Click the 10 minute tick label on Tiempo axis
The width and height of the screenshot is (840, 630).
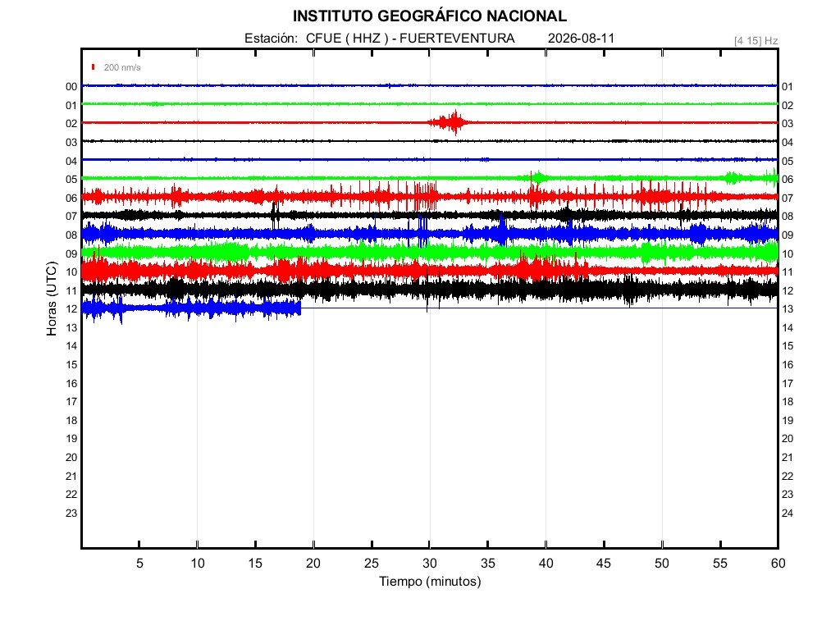(198, 563)
